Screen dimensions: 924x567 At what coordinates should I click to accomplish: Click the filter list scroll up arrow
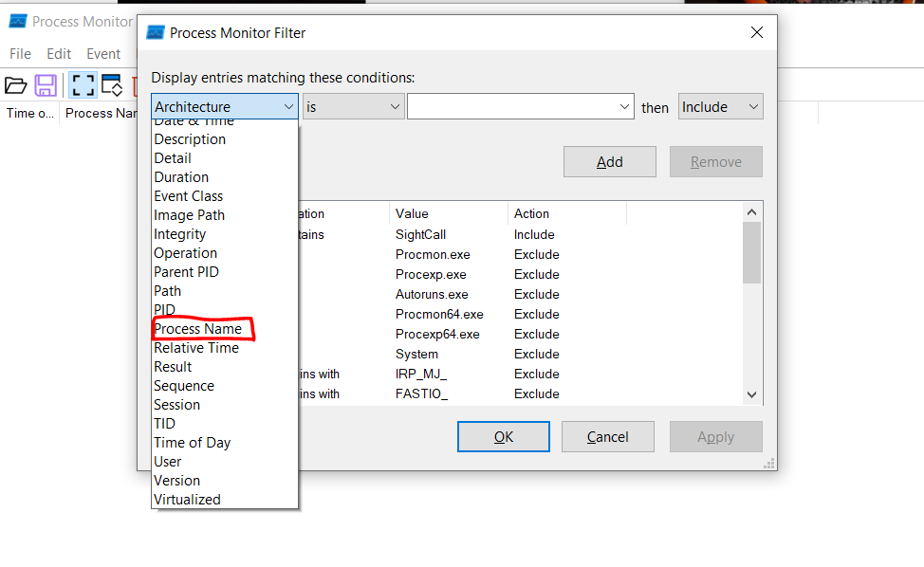(x=751, y=212)
